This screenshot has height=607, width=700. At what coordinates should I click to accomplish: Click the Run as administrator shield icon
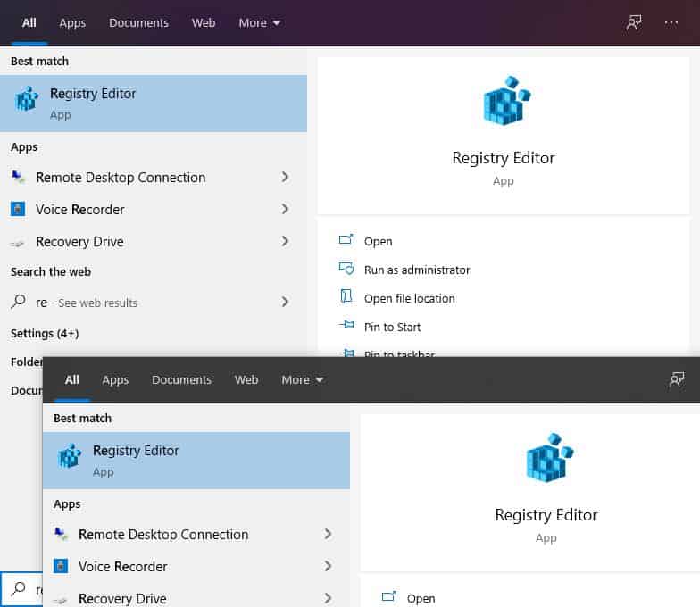(346, 269)
